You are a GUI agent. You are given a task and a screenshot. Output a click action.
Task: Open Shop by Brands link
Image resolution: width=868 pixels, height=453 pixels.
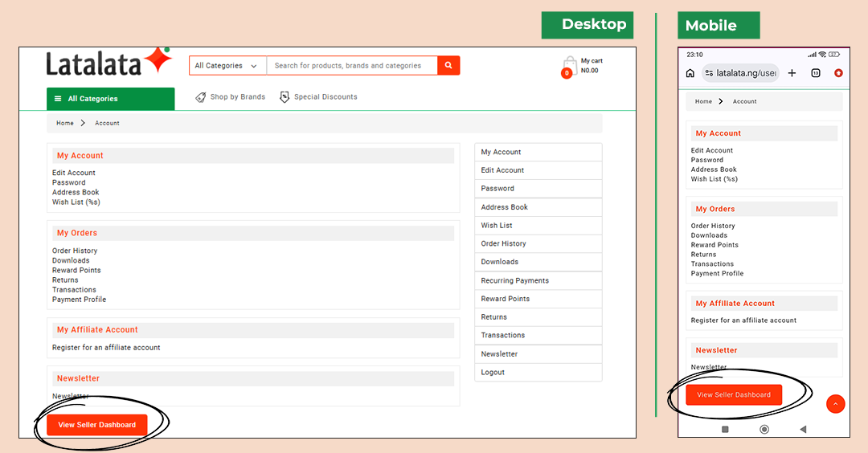tap(237, 97)
